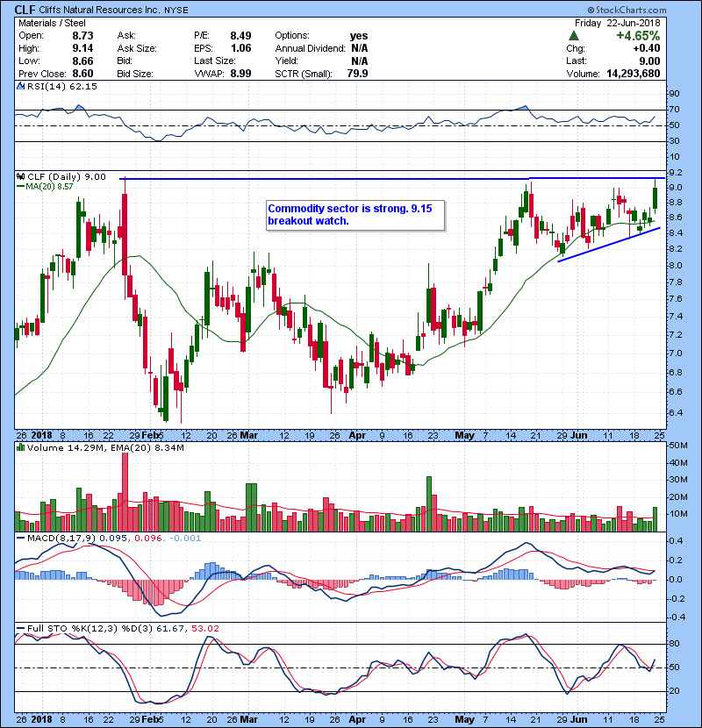Click the StockCharts.com watermark link
Viewport: 702px width, 728px height.
click(x=627, y=10)
